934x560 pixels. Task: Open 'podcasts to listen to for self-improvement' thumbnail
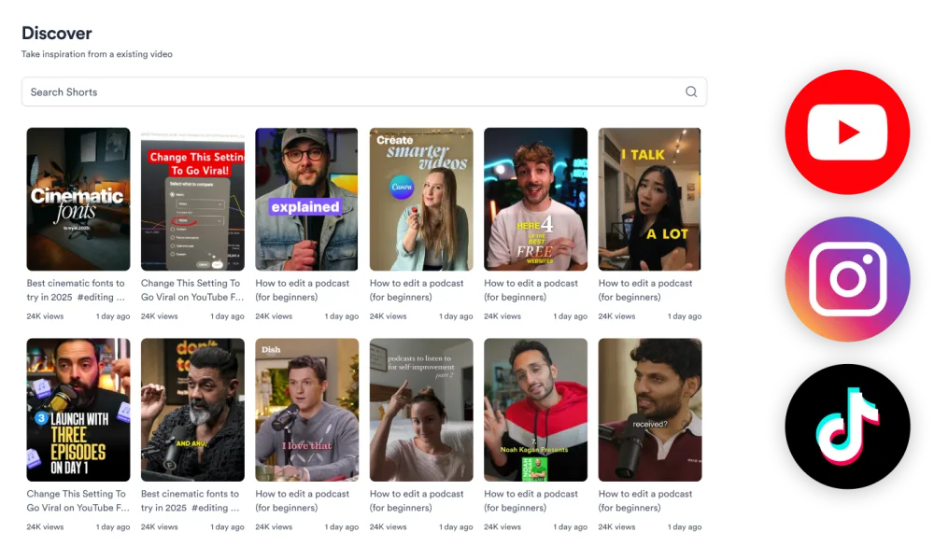click(421, 410)
